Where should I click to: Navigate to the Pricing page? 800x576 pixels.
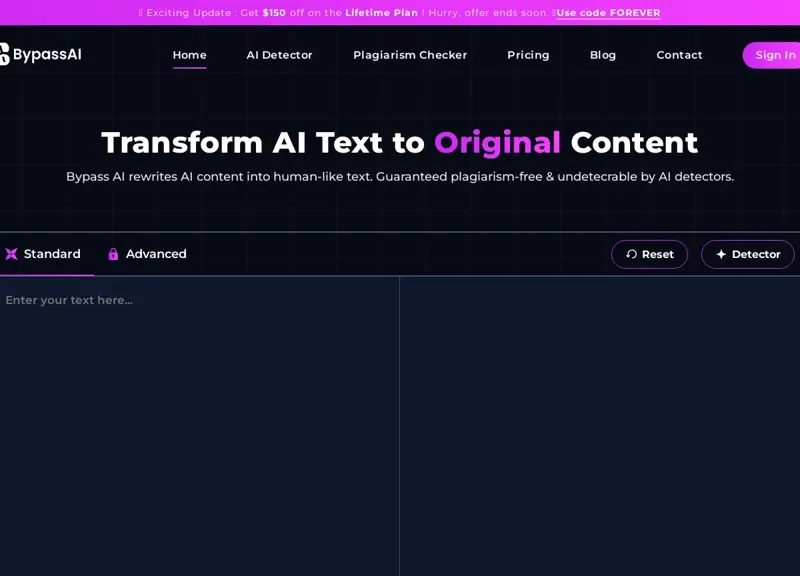[x=528, y=55]
